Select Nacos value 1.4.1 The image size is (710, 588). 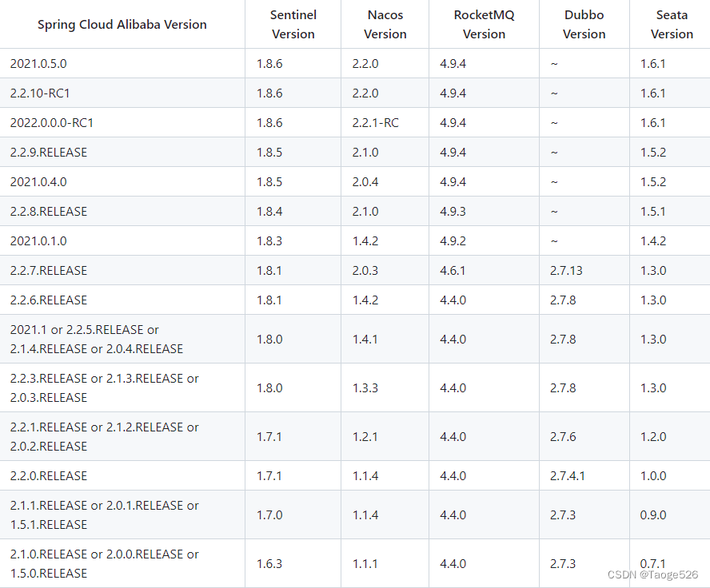click(x=365, y=340)
